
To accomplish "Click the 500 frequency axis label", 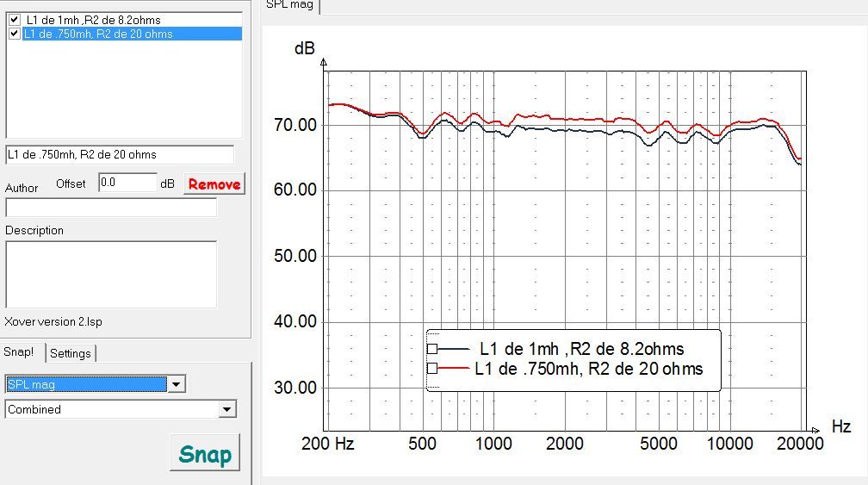I will pyautogui.click(x=422, y=444).
